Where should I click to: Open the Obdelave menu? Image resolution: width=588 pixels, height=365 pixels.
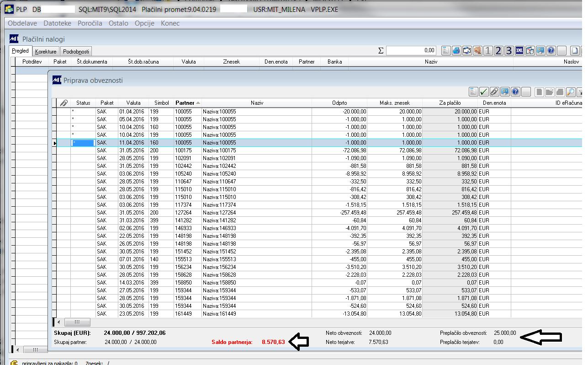click(x=22, y=23)
